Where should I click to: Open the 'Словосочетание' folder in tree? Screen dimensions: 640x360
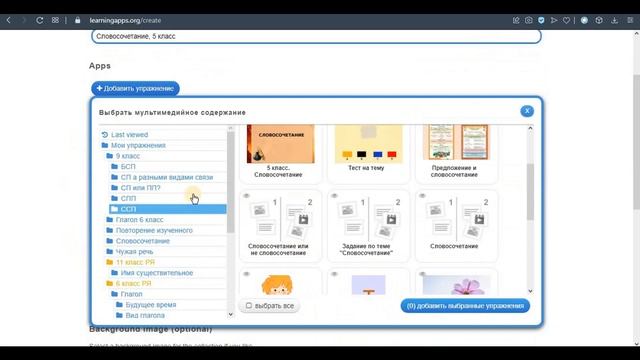pos(142,241)
